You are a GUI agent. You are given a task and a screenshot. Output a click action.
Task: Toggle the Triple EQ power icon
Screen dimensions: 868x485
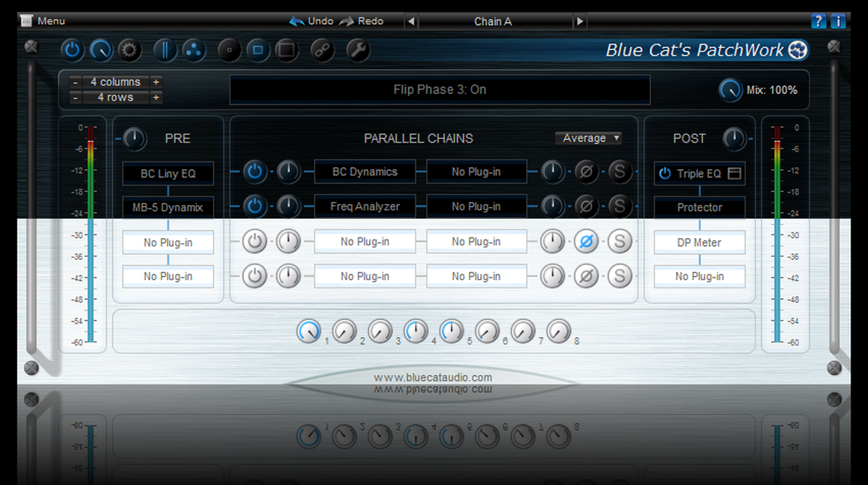(665, 174)
